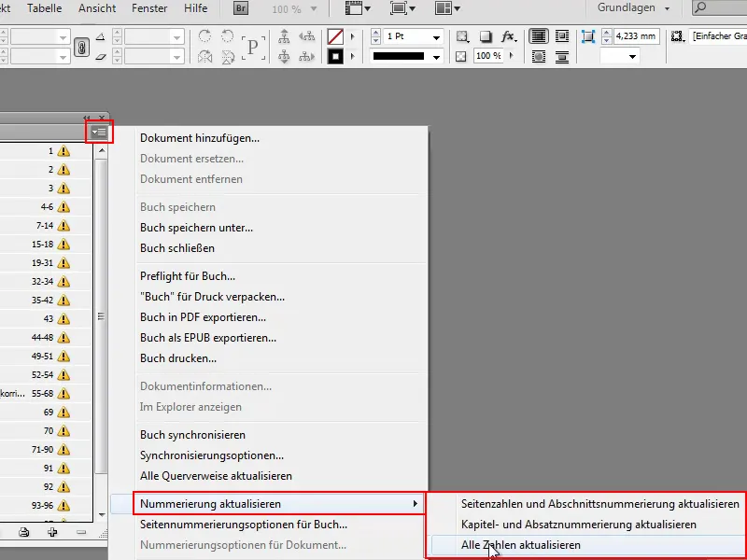Open the Ansicht menu
The height and width of the screenshot is (560, 747).
97,8
